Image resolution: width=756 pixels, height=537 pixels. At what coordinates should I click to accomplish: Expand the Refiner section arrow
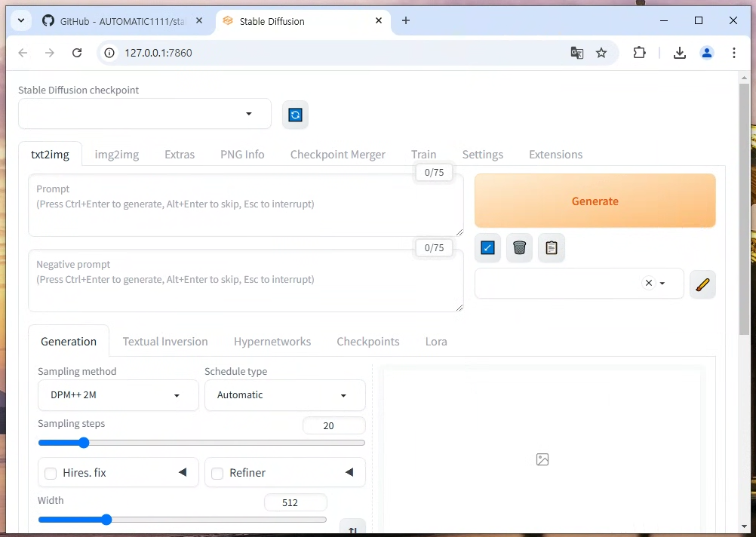(349, 472)
